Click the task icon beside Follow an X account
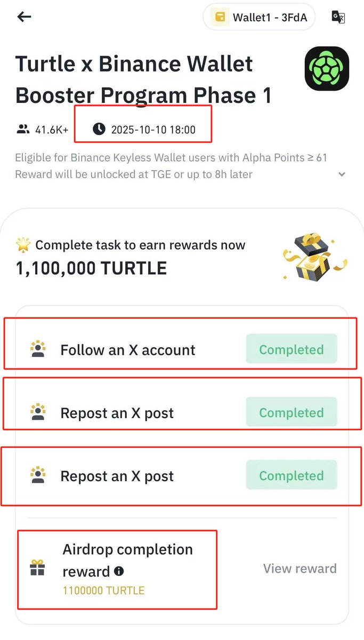The height and width of the screenshot is (640, 364). (x=38, y=350)
